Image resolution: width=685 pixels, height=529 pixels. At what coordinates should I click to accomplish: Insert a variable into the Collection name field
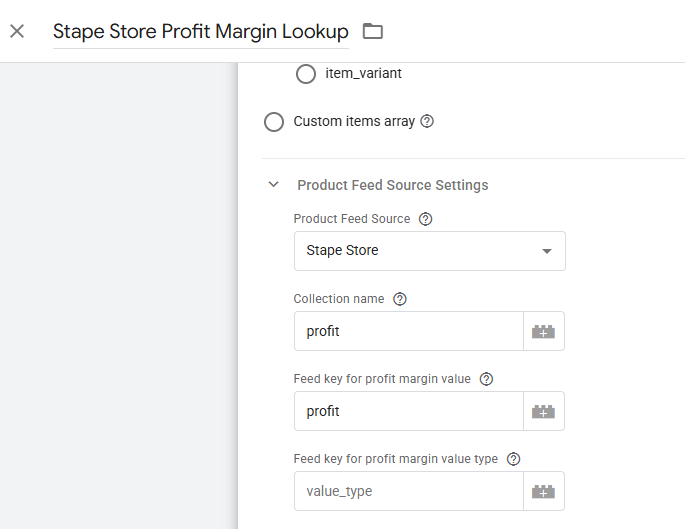pyautogui.click(x=543, y=331)
